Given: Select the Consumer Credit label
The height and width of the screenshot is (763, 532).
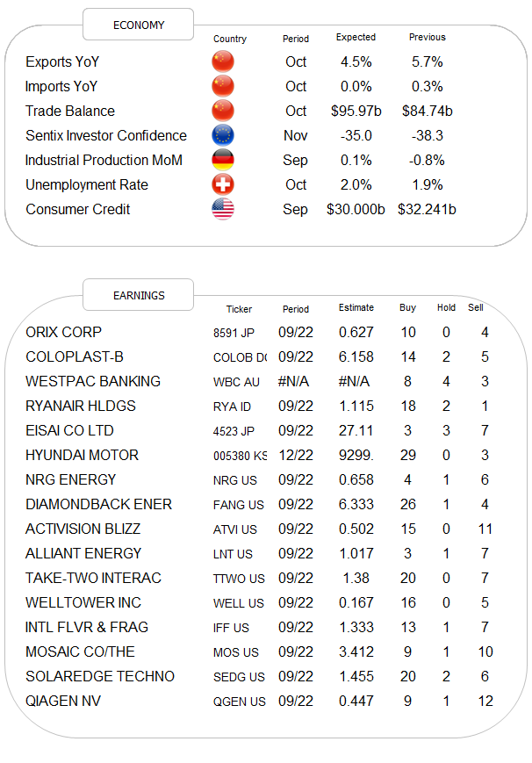Looking at the screenshot, I should pyautogui.click(x=78, y=209).
